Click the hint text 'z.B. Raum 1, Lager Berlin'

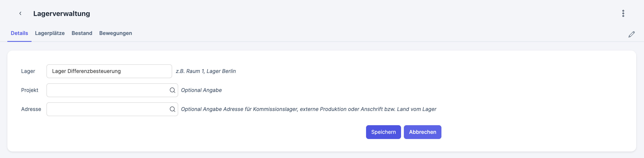[x=206, y=71]
